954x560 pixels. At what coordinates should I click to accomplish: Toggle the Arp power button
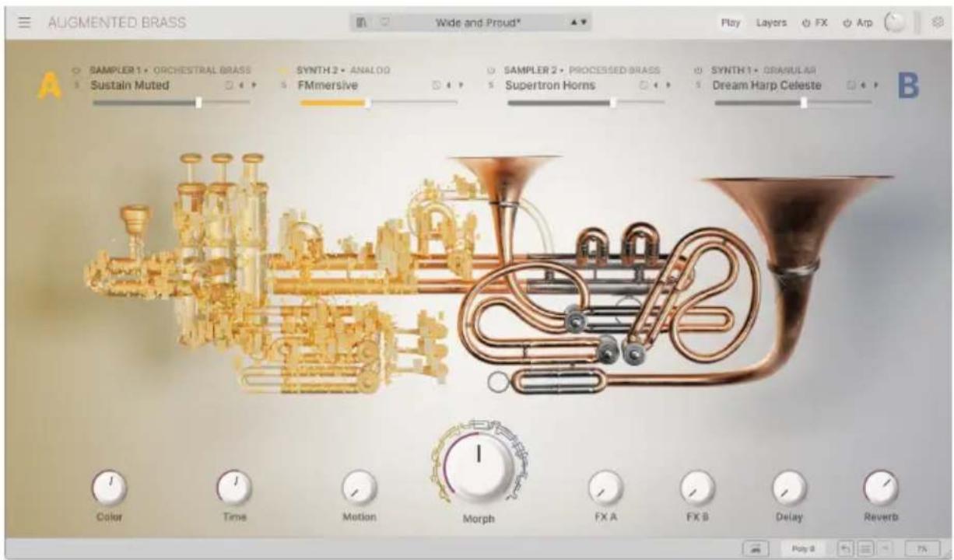click(x=847, y=23)
